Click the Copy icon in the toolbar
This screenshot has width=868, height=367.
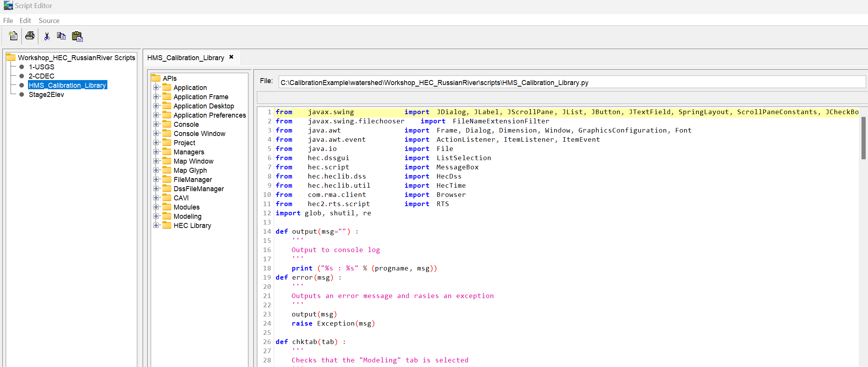tap(61, 36)
